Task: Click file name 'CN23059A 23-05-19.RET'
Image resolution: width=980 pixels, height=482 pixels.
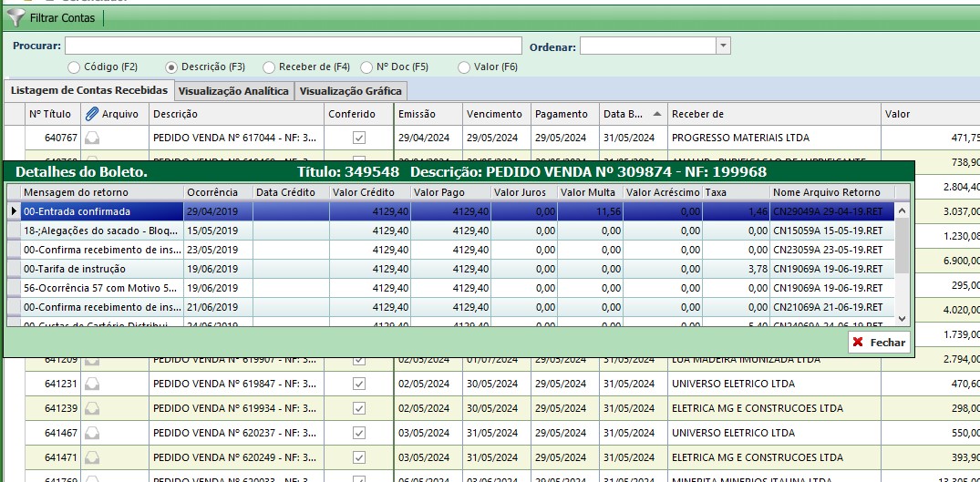Action: (828, 250)
